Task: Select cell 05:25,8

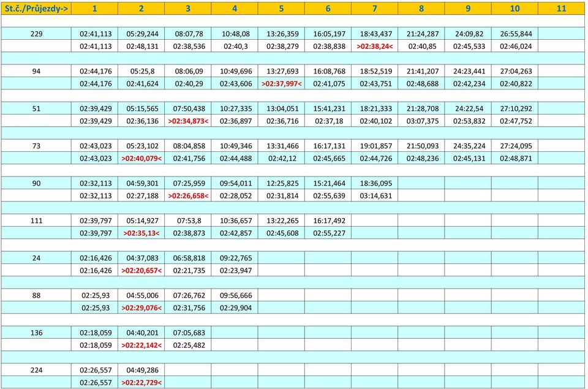Action: coord(142,71)
